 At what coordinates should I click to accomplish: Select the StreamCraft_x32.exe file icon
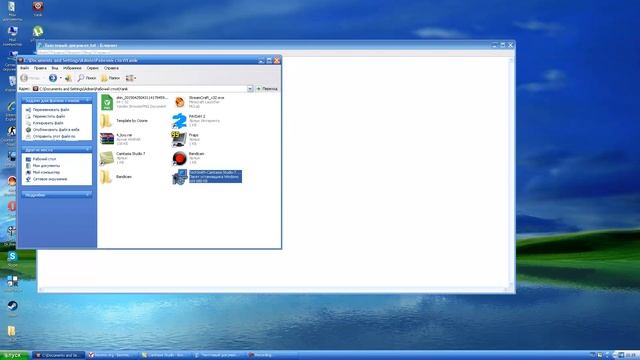point(179,102)
